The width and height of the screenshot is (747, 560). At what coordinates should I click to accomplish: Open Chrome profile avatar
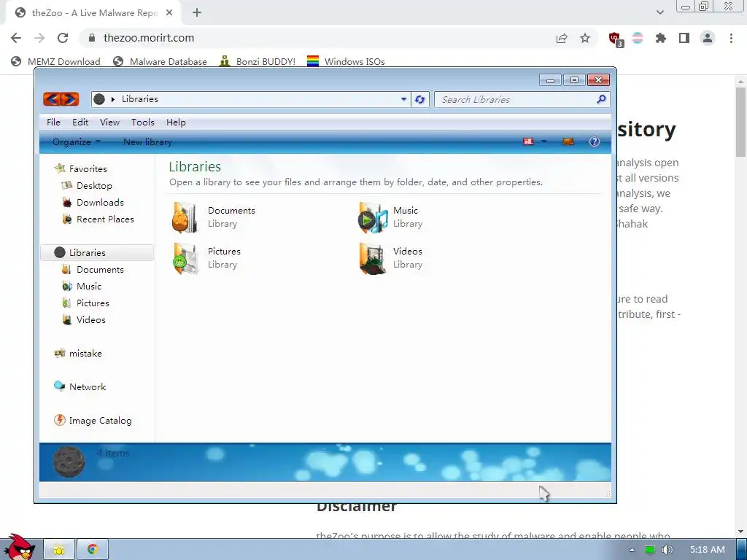[x=708, y=38]
